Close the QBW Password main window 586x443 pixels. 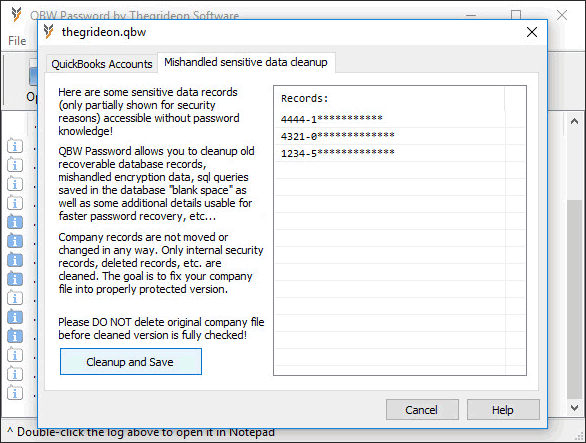coord(562,15)
